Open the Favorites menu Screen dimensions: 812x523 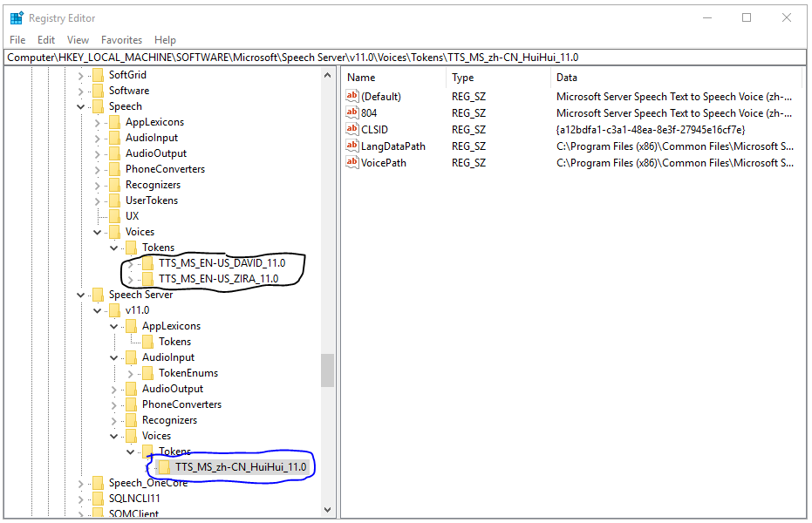[121, 40]
